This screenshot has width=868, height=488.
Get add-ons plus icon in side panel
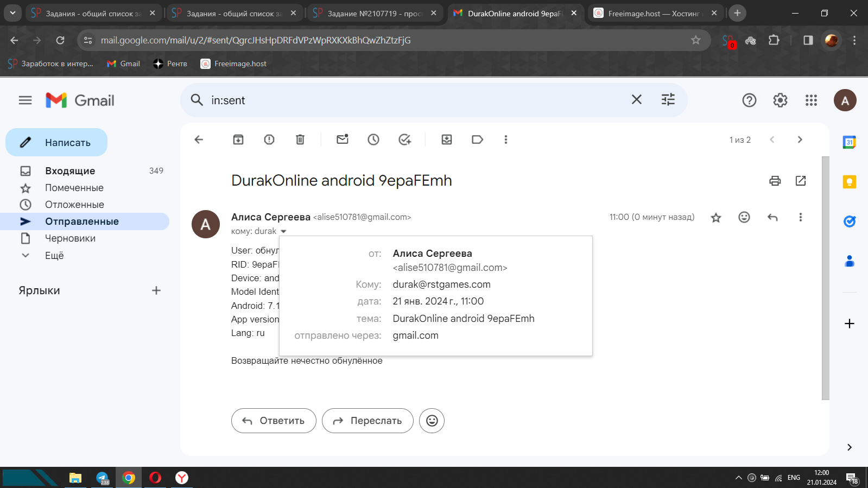point(850,324)
